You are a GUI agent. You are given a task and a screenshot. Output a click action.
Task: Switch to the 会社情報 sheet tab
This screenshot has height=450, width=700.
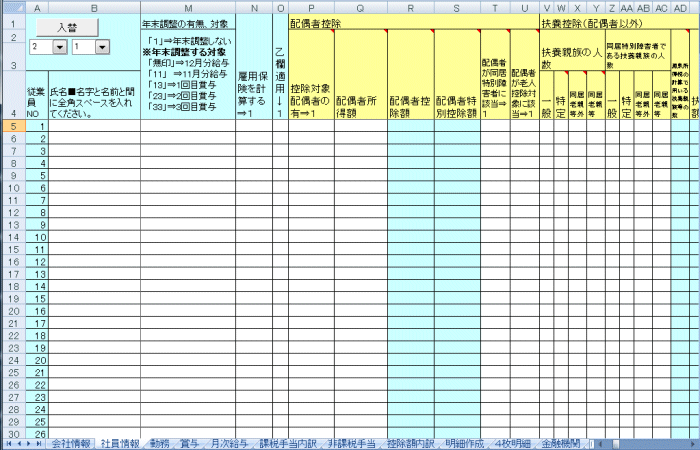[71, 443]
